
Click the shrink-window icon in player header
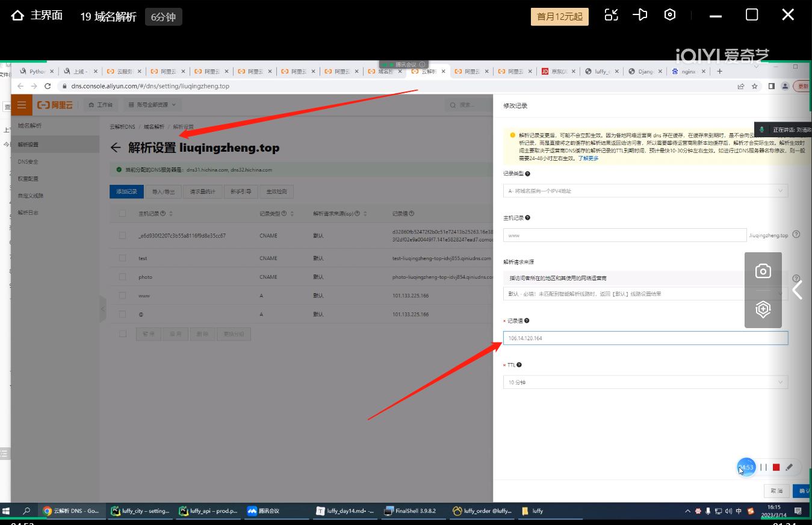(612, 15)
